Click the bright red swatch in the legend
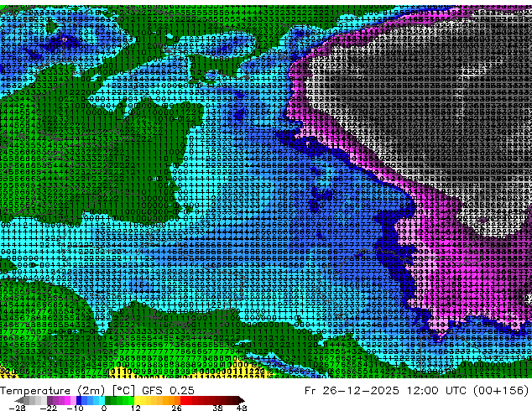Screen dimensions: 532x411 point(183,400)
